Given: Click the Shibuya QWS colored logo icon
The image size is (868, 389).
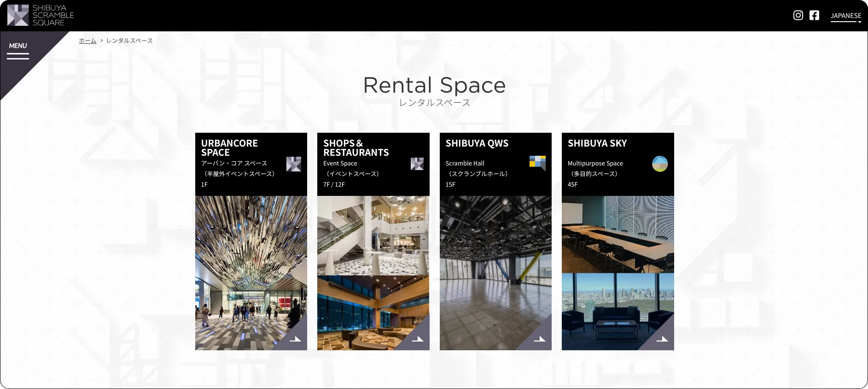Looking at the screenshot, I should click(x=537, y=163).
